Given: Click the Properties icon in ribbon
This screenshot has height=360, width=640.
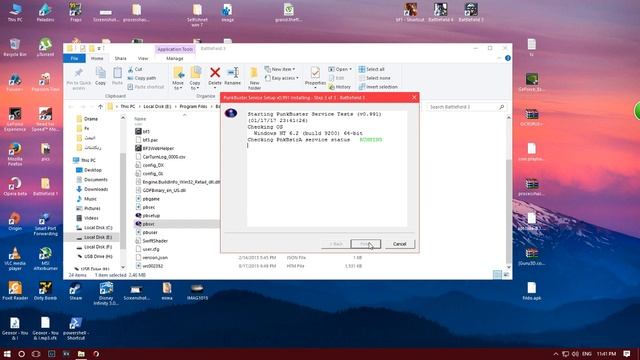Looking at the screenshot, I should tap(315, 73).
